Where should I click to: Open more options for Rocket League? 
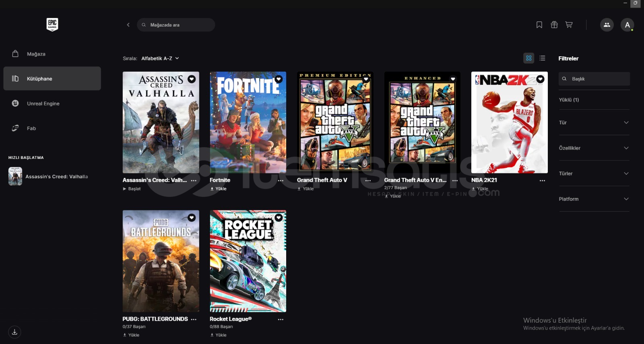coord(281,319)
